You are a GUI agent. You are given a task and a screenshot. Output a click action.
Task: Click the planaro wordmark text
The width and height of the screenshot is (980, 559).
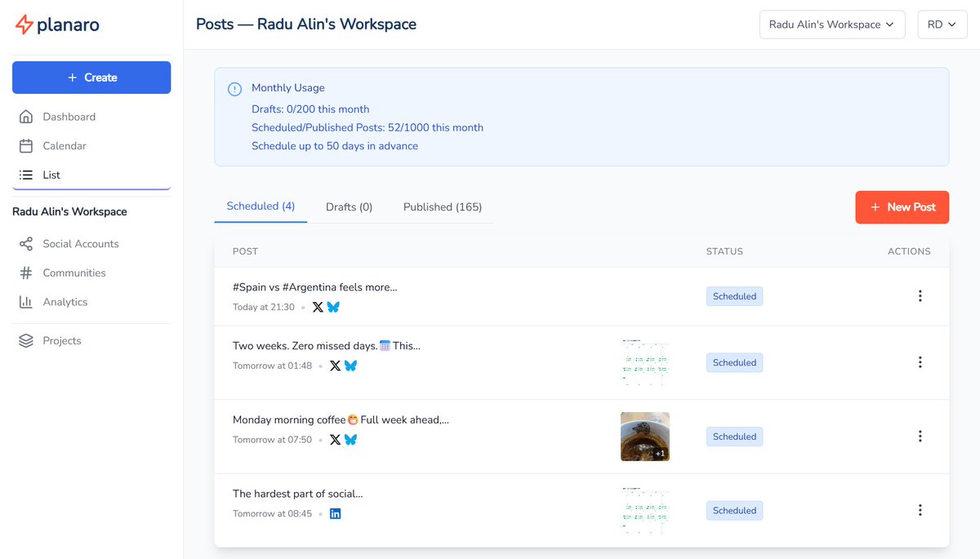pyautogui.click(x=69, y=25)
